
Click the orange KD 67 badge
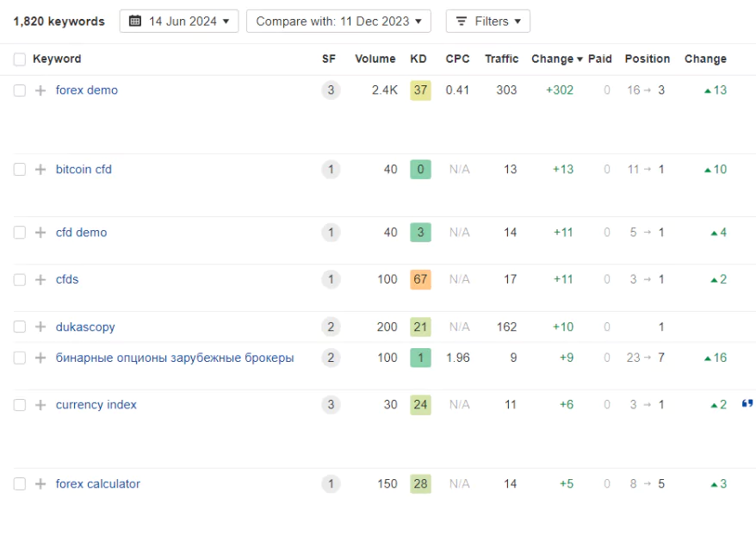coord(420,280)
